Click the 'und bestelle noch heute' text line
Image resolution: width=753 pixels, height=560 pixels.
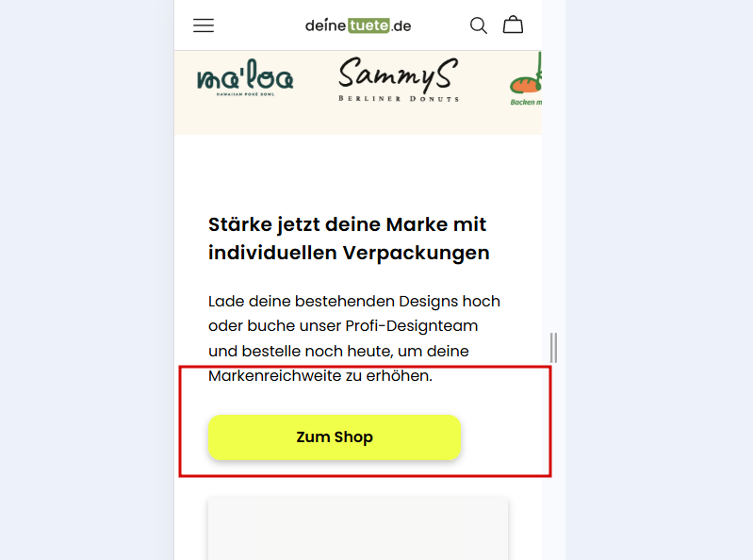click(x=338, y=351)
